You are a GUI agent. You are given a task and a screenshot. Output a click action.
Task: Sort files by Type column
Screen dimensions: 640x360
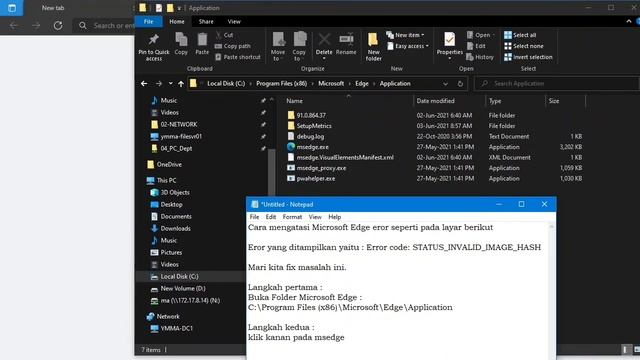[x=515, y=101]
